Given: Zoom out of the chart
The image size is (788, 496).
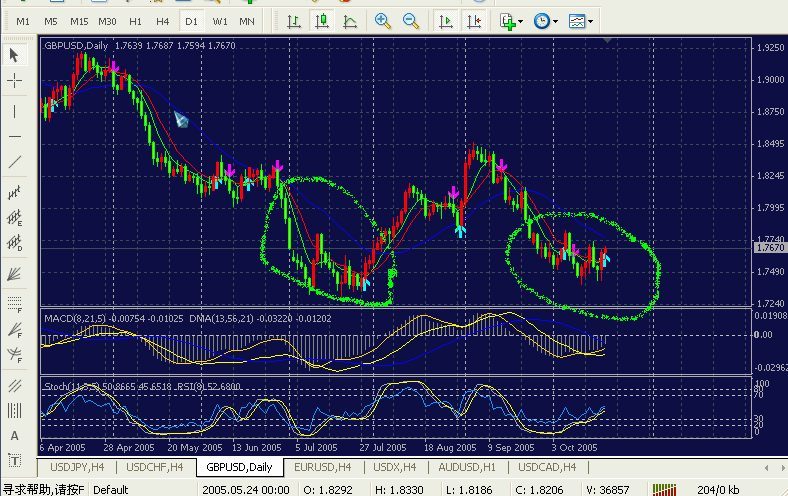Looking at the screenshot, I should point(411,21).
